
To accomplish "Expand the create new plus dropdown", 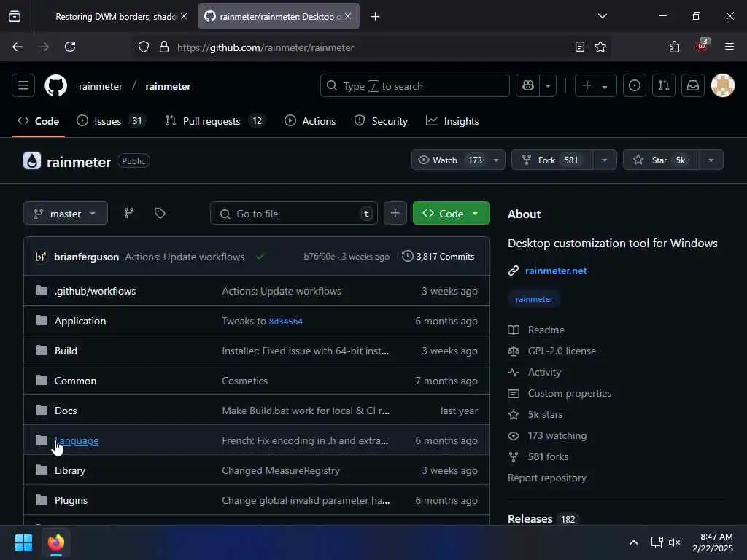I will pos(595,86).
